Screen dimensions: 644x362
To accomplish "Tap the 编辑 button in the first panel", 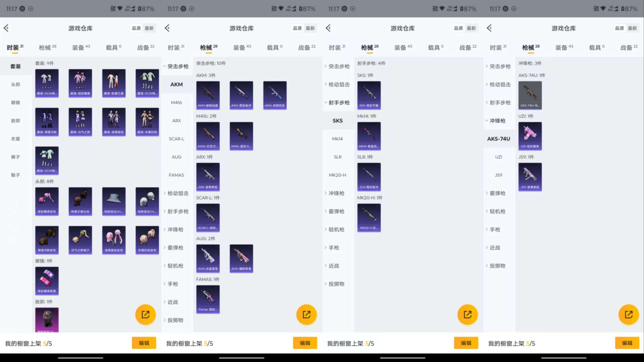I will coord(144,343).
